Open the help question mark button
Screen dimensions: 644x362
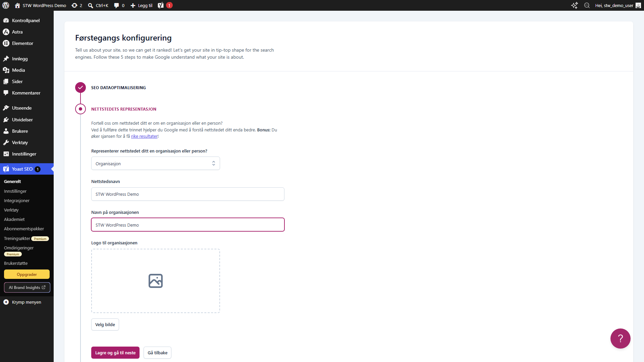(620, 339)
